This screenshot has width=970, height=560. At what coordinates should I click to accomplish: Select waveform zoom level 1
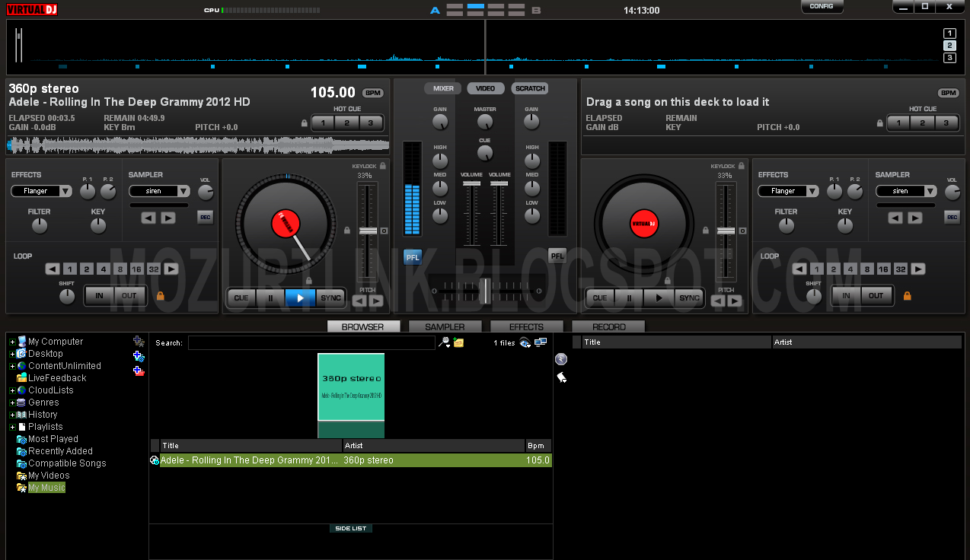coord(949,33)
